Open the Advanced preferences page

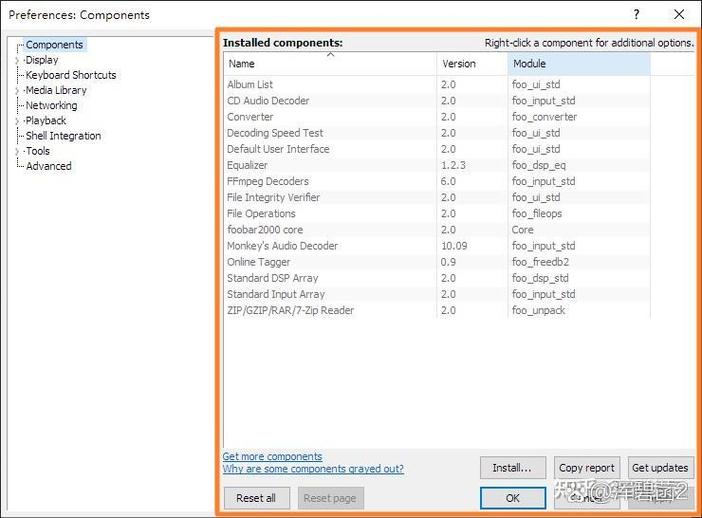[x=48, y=166]
